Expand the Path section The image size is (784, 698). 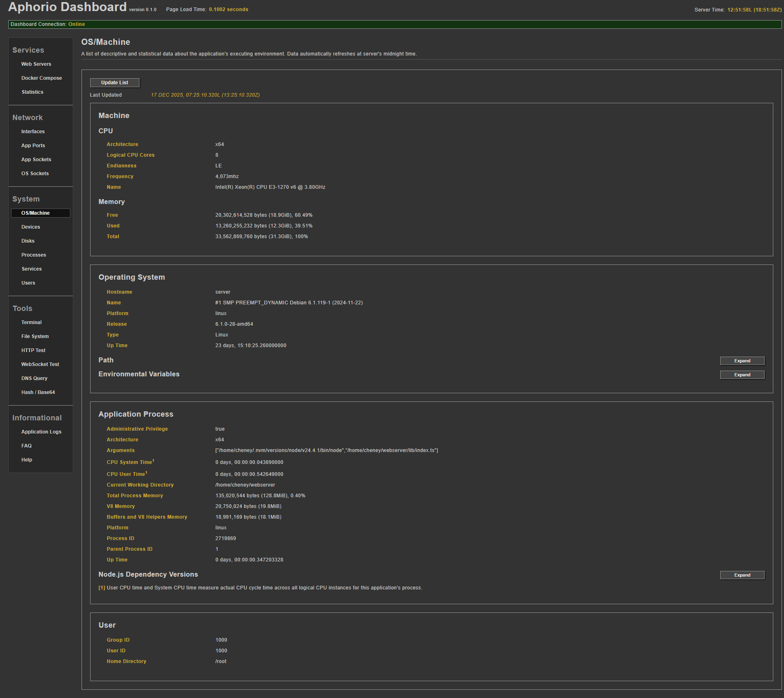point(742,361)
